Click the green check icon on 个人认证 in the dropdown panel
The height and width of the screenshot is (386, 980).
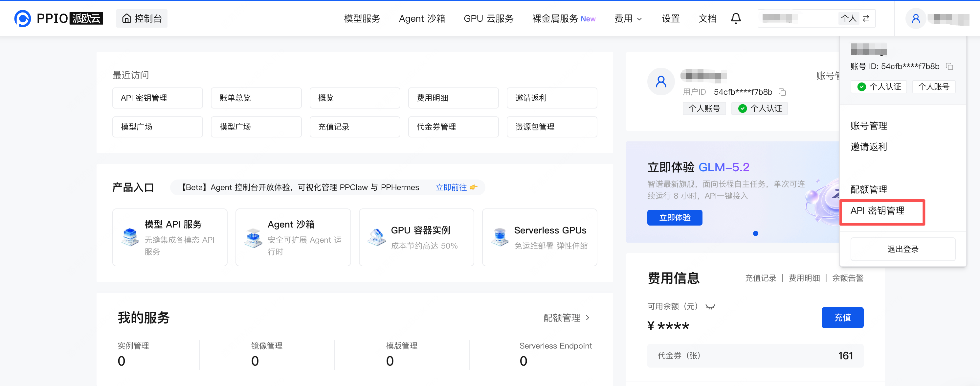[861, 87]
